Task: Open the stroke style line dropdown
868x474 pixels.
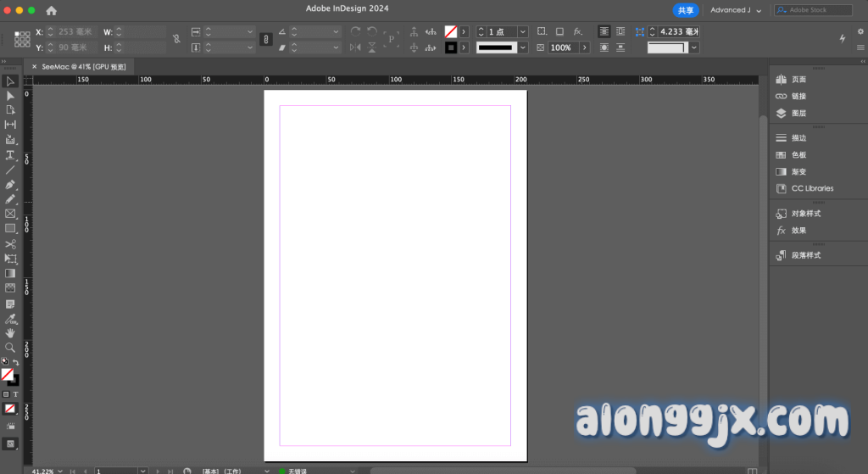Action: pyautogui.click(x=522, y=47)
